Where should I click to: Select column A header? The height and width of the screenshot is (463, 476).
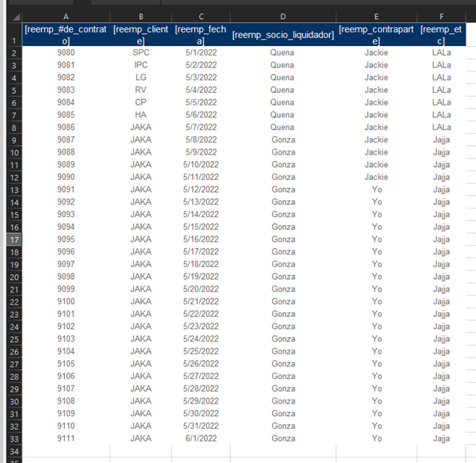pos(66,16)
